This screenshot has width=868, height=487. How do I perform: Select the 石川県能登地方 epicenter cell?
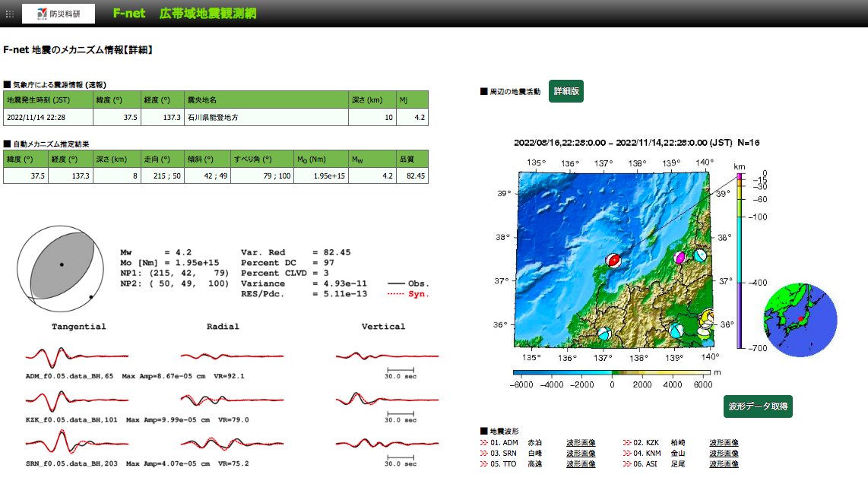[266, 117]
